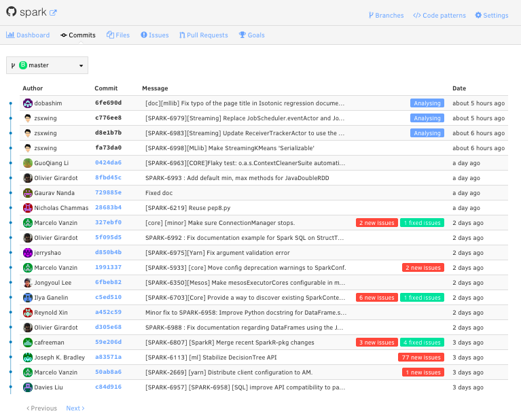
Task: Switch to the Dashboard tab
Action: (x=28, y=35)
